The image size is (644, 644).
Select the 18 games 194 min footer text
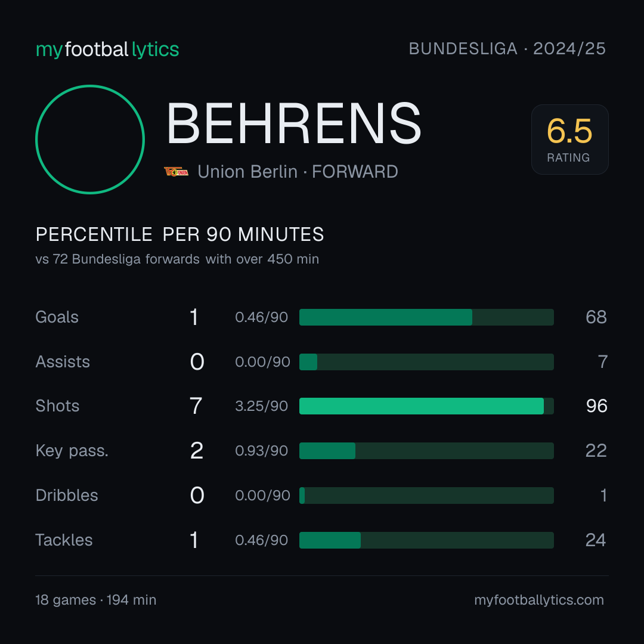pos(95,600)
